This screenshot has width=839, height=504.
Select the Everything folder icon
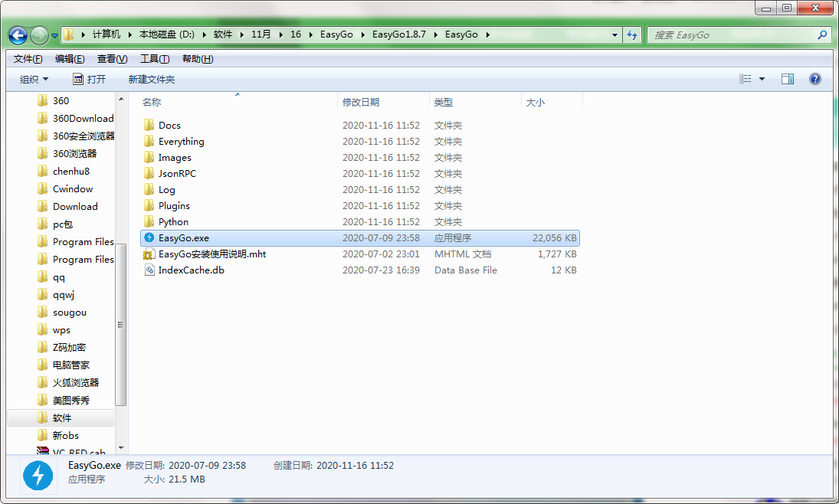click(x=149, y=141)
